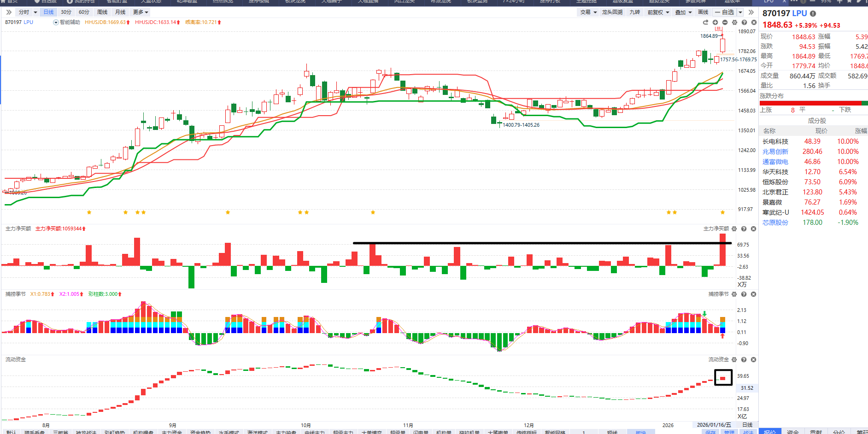
Task: Open the 叠加 overlay dropdown
Action: [683, 12]
